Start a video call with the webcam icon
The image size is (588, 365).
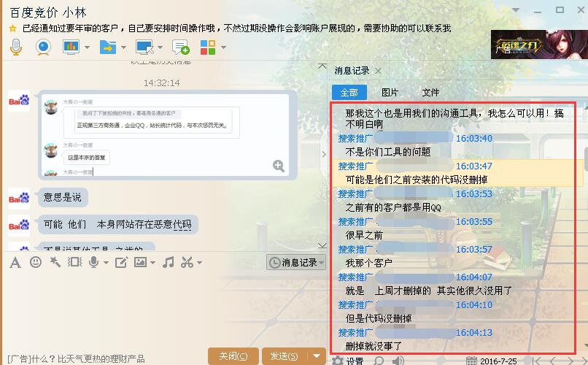[44, 47]
